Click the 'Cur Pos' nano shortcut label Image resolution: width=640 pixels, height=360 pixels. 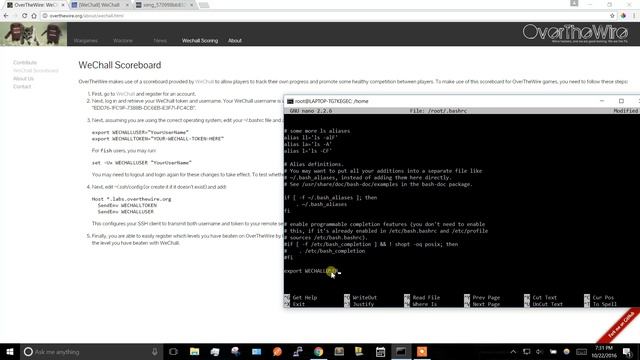point(603,298)
